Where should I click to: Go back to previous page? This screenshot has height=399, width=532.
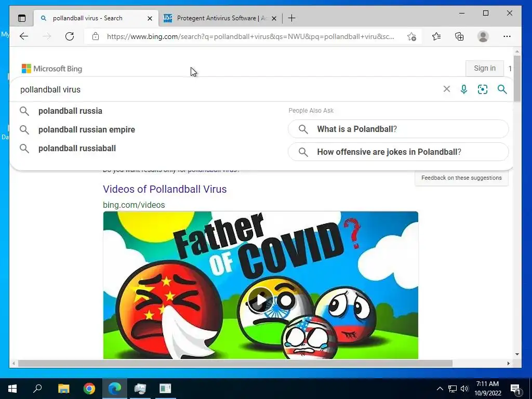pos(24,36)
